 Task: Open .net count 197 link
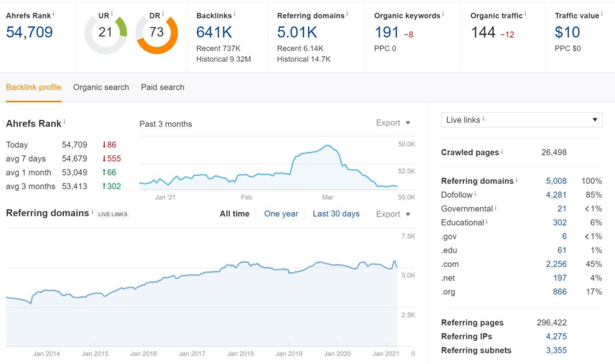coord(560,278)
